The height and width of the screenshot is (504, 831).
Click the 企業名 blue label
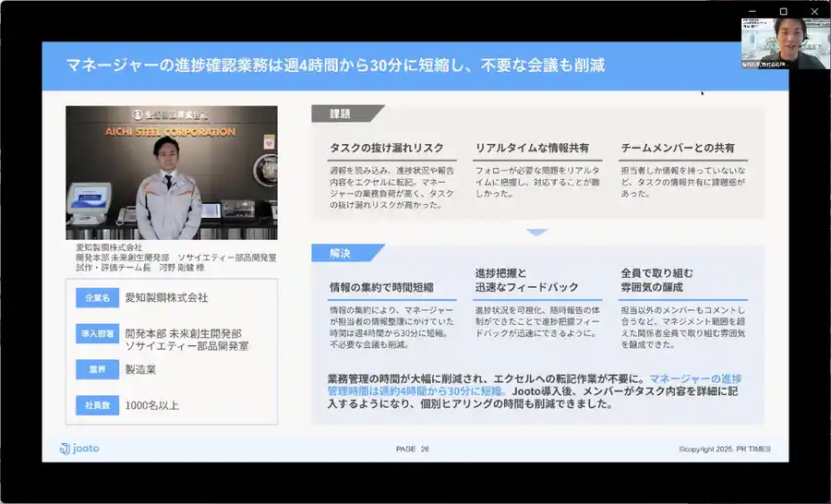point(97,298)
